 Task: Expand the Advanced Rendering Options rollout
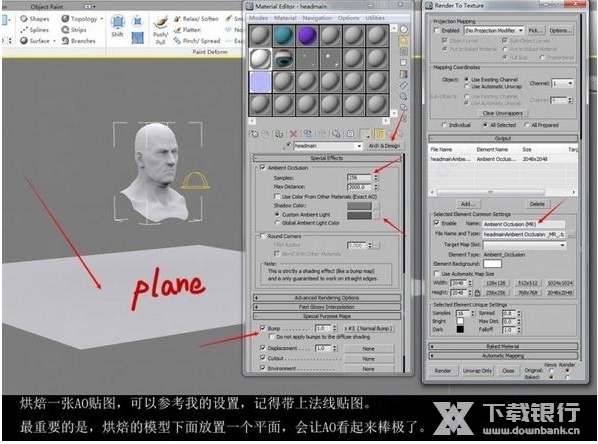(x=326, y=298)
